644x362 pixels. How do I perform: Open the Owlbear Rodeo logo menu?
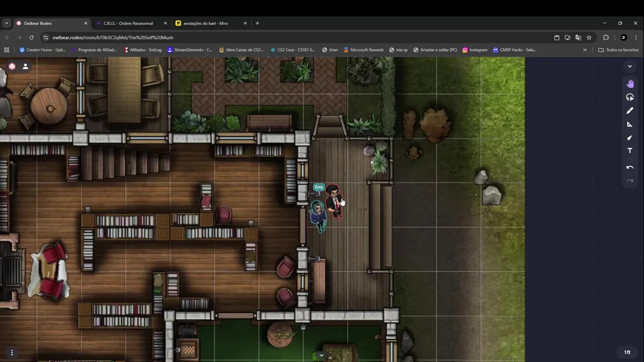point(12,66)
